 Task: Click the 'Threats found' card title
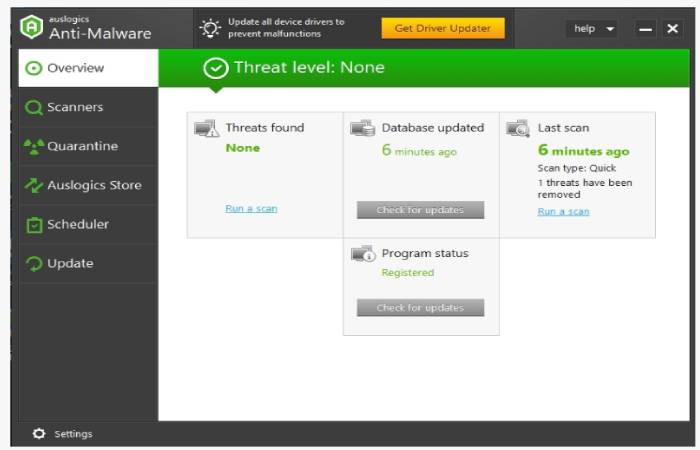[265, 128]
